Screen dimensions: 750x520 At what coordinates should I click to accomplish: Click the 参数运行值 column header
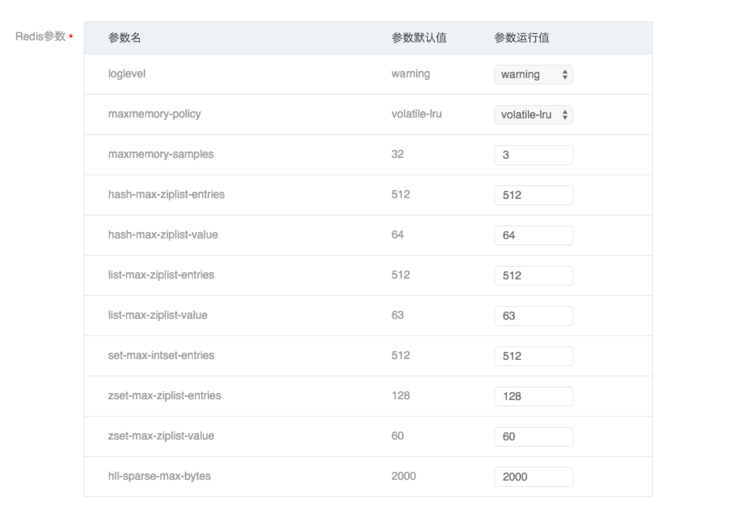pyautogui.click(x=521, y=38)
